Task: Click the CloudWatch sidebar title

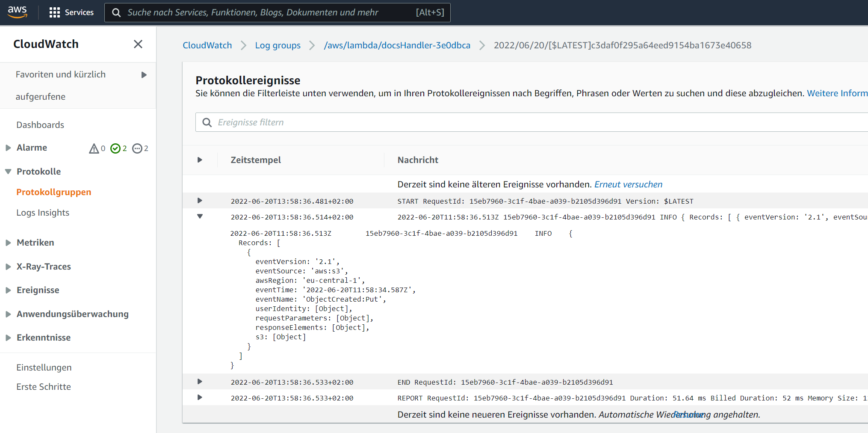Action: tap(46, 44)
